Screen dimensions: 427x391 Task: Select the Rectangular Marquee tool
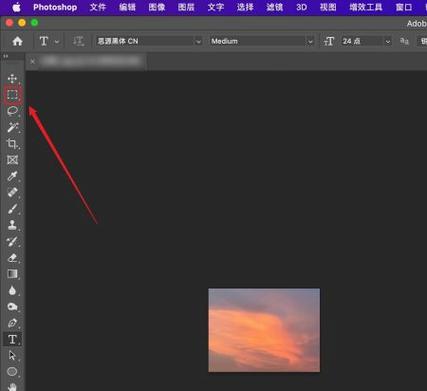[x=12, y=95]
